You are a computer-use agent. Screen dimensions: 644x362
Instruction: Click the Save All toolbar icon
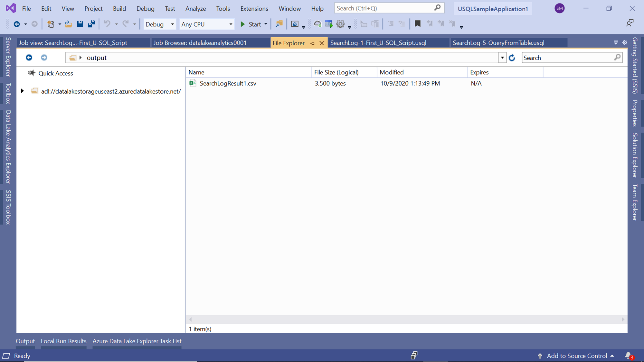pos(91,24)
